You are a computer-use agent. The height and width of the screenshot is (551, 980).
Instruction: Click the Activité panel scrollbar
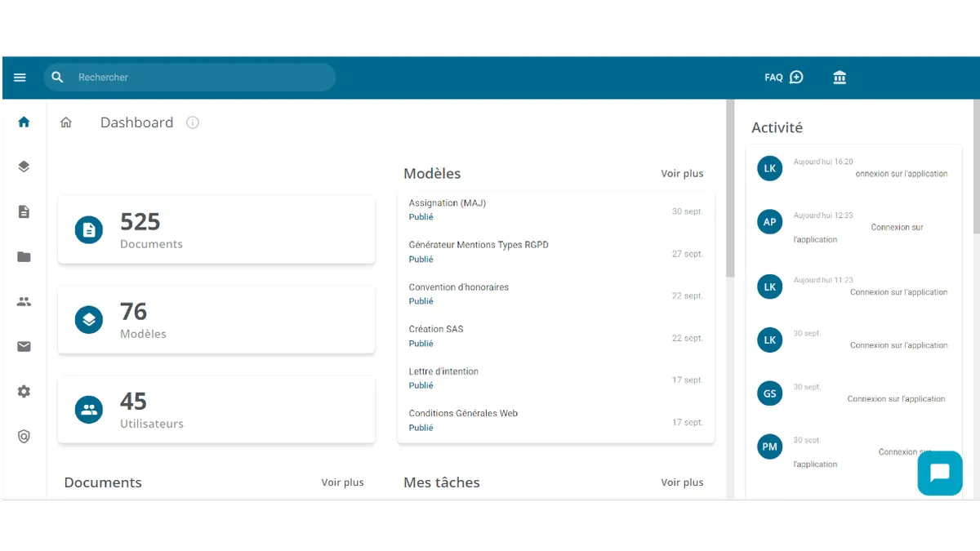click(976, 167)
